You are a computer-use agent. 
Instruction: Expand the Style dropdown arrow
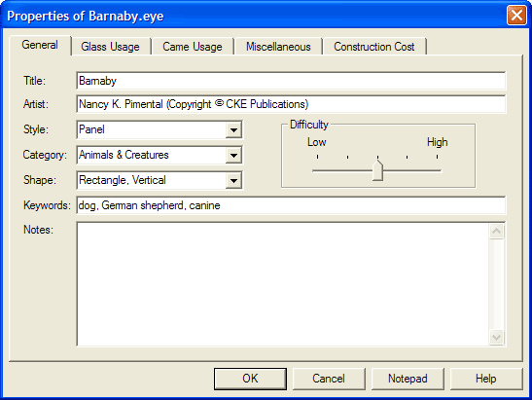pos(233,129)
